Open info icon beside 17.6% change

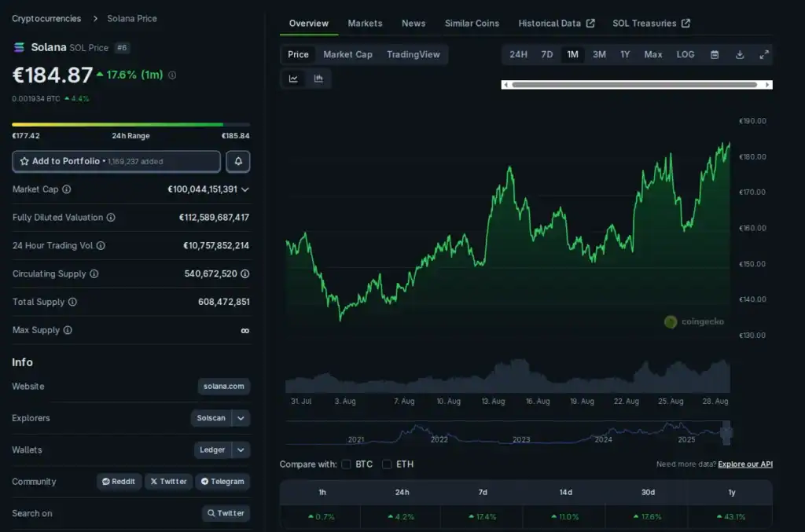[x=172, y=75]
